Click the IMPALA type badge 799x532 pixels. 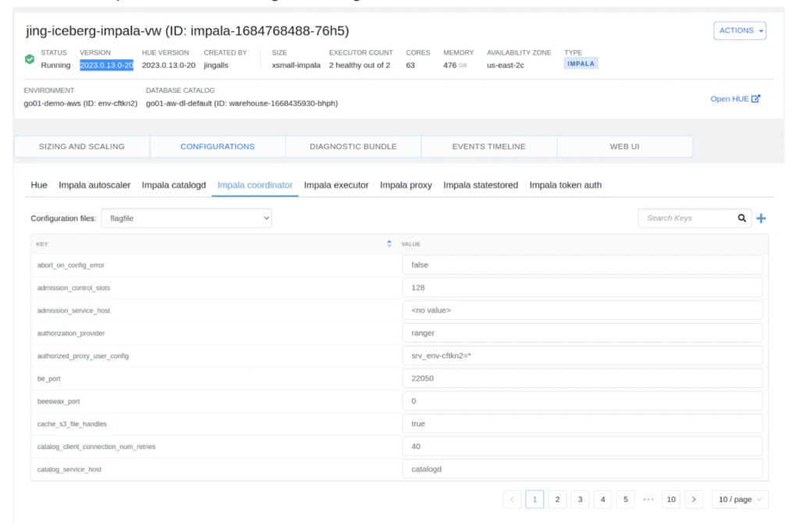tap(580, 65)
